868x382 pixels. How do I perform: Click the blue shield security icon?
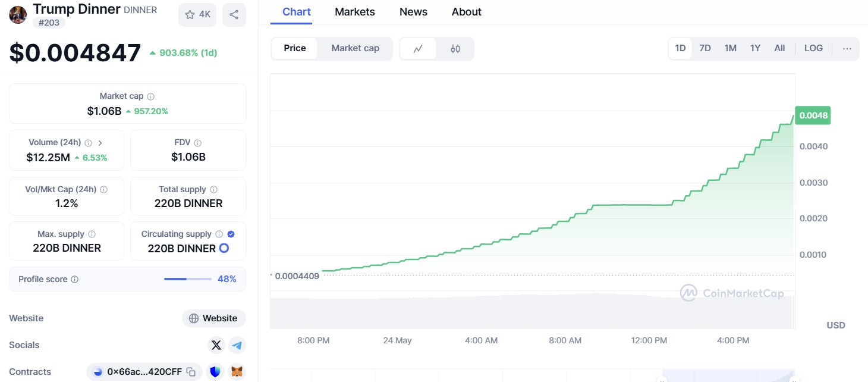click(215, 372)
